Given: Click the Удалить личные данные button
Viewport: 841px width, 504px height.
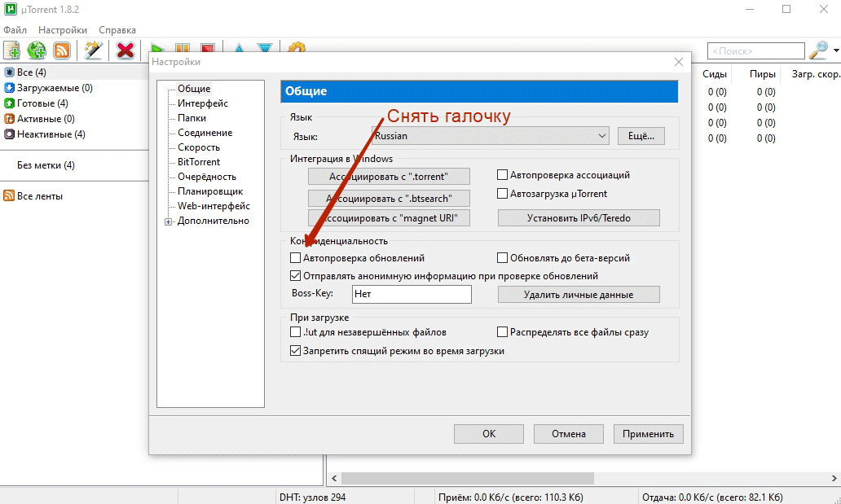Looking at the screenshot, I should pos(579,295).
